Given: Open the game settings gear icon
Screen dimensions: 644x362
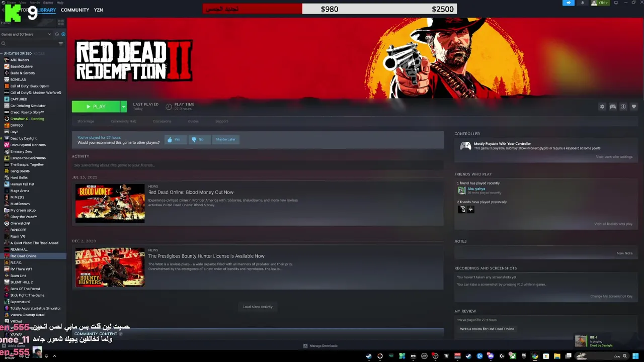Looking at the screenshot, I should [602, 107].
